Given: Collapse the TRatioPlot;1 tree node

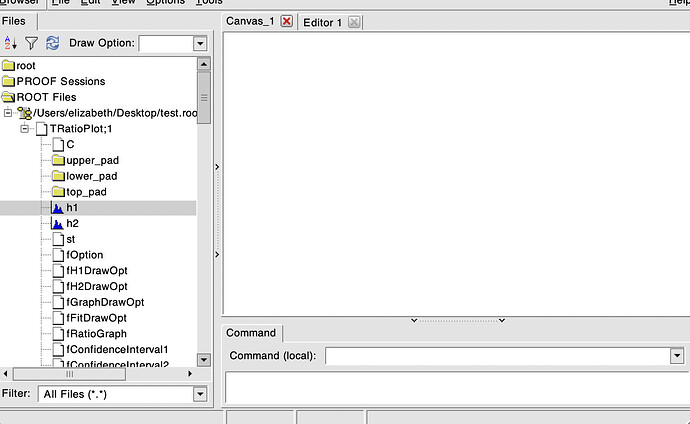Looking at the screenshot, I should [25, 129].
